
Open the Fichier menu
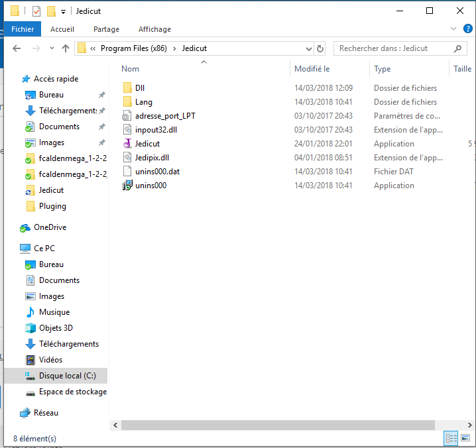pos(23,29)
